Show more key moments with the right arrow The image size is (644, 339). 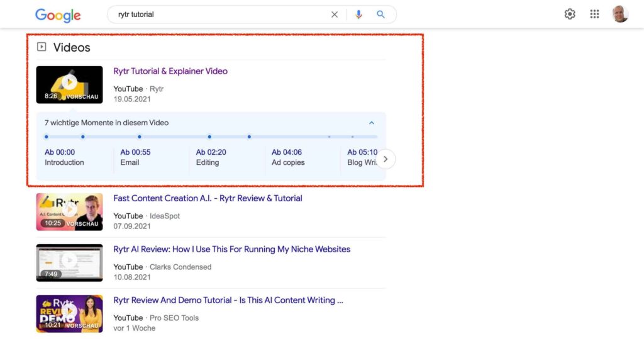tap(386, 159)
